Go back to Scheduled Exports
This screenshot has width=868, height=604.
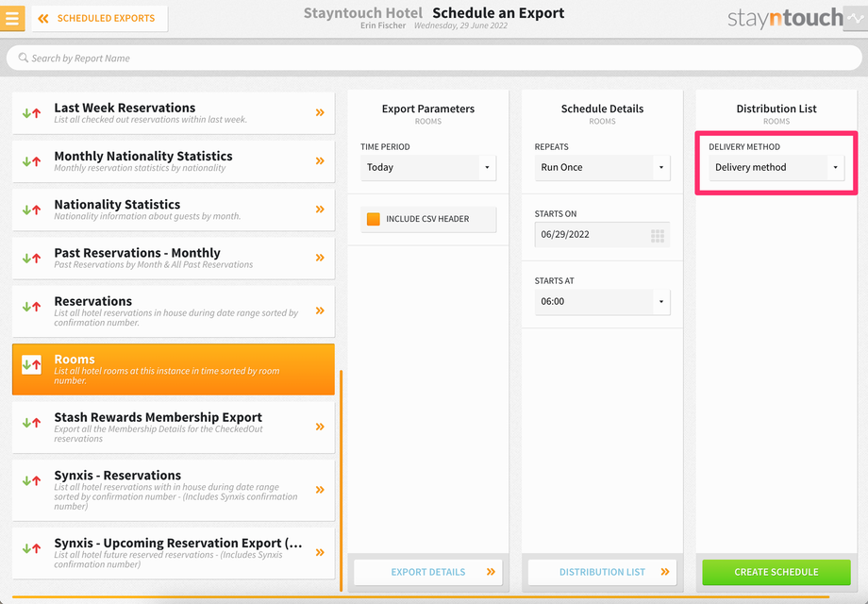100,18
